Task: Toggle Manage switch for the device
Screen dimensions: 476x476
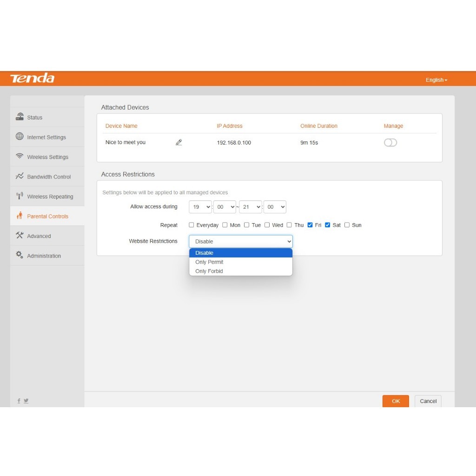Action: click(390, 143)
